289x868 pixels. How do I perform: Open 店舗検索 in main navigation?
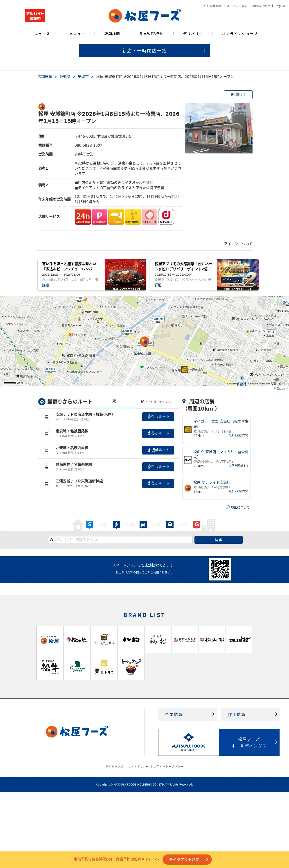click(112, 34)
